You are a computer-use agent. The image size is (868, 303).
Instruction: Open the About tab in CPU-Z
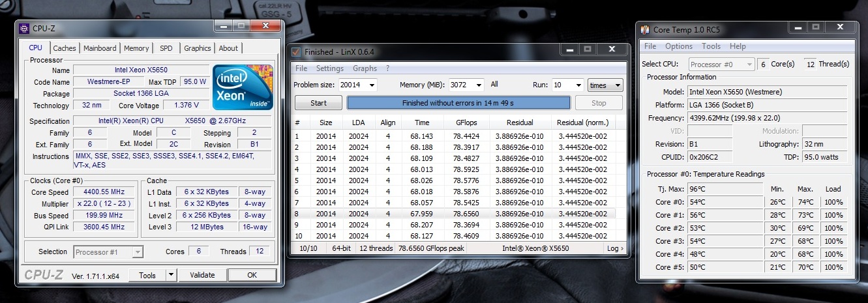pyautogui.click(x=228, y=48)
